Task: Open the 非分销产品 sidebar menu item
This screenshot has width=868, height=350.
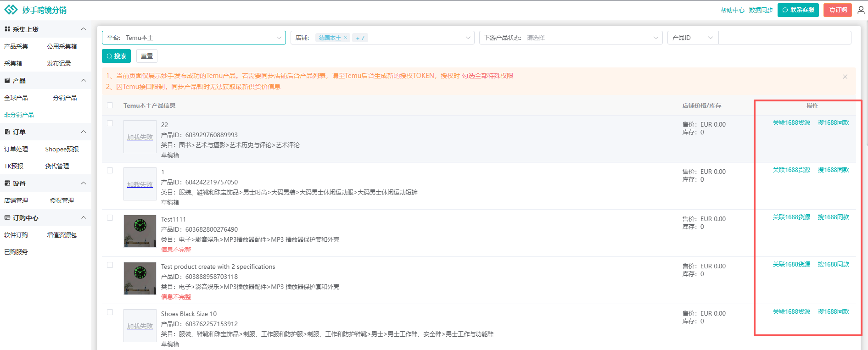Action: tap(19, 115)
